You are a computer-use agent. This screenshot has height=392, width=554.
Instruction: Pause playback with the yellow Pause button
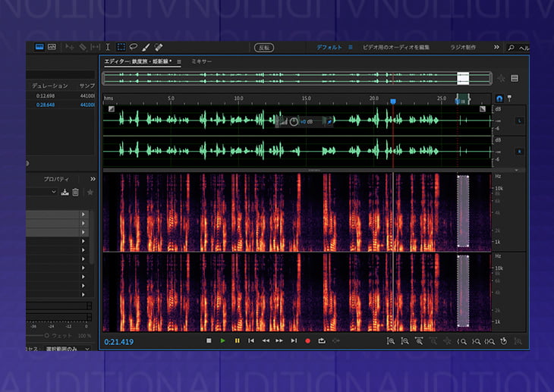pyautogui.click(x=237, y=341)
